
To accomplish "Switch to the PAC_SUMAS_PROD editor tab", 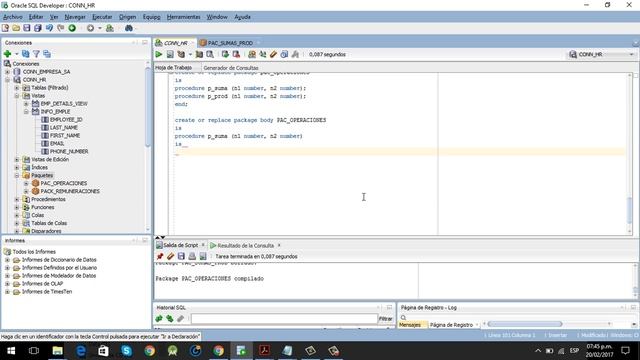I will coord(230,43).
